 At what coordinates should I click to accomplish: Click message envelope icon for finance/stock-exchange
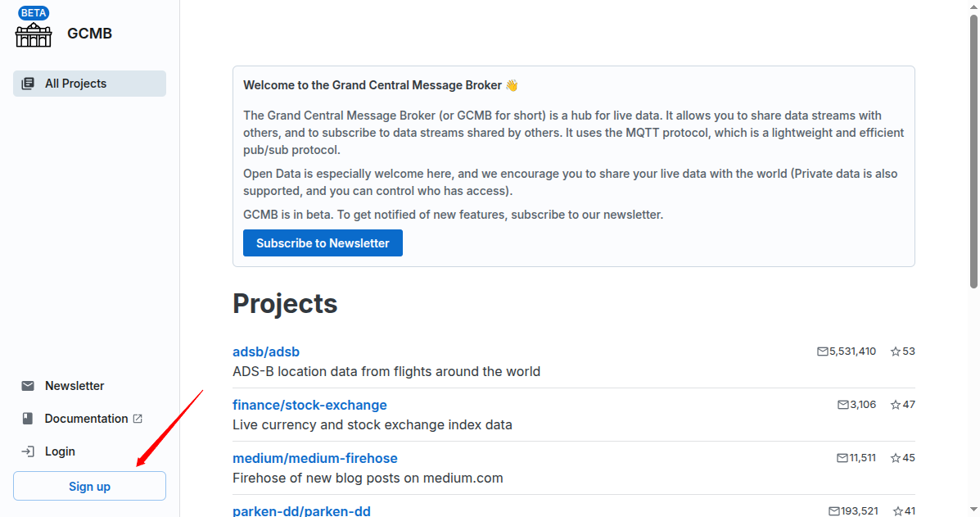point(843,405)
